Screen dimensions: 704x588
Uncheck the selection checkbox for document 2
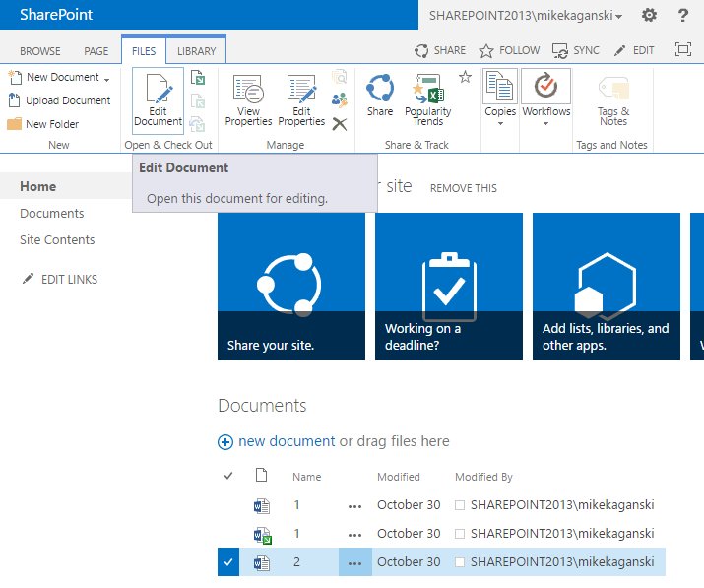[228, 562]
